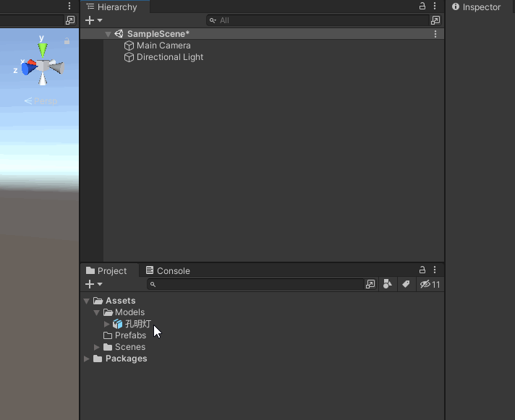The width and height of the screenshot is (515, 420).
Task: Select the Prefabs folder
Action: pos(130,335)
